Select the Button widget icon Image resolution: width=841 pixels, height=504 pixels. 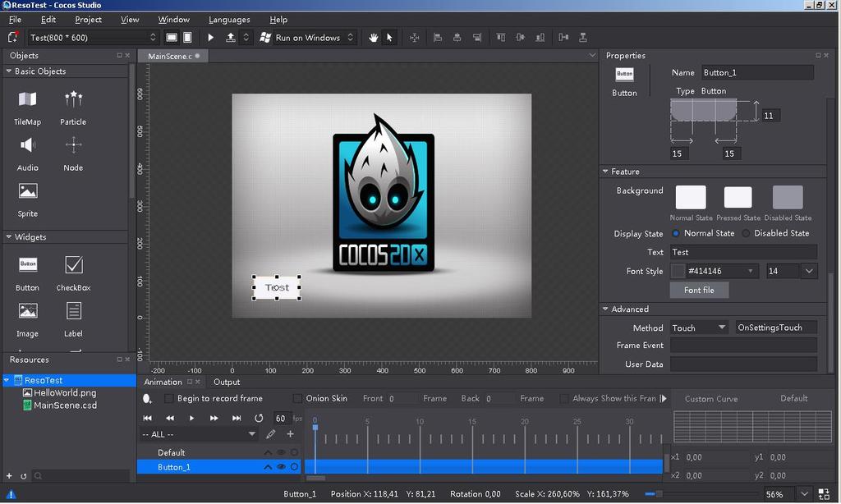coord(28,264)
